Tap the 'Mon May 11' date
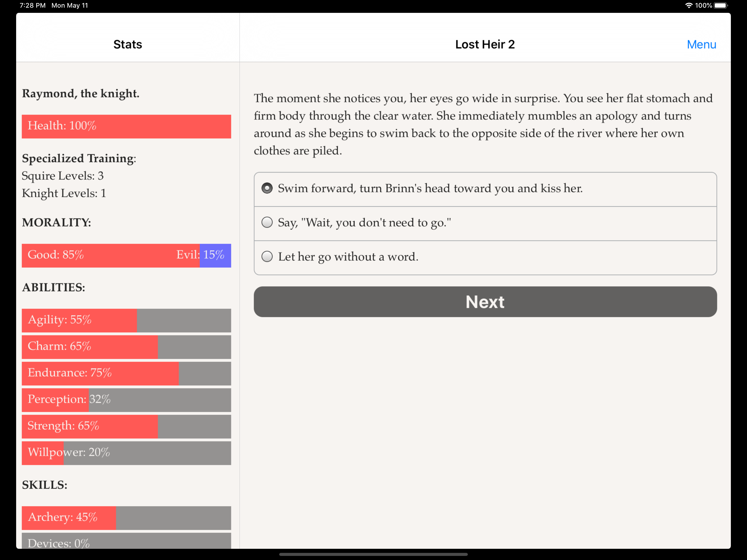Screen dimensions: 747x560 tap(69, 5)
